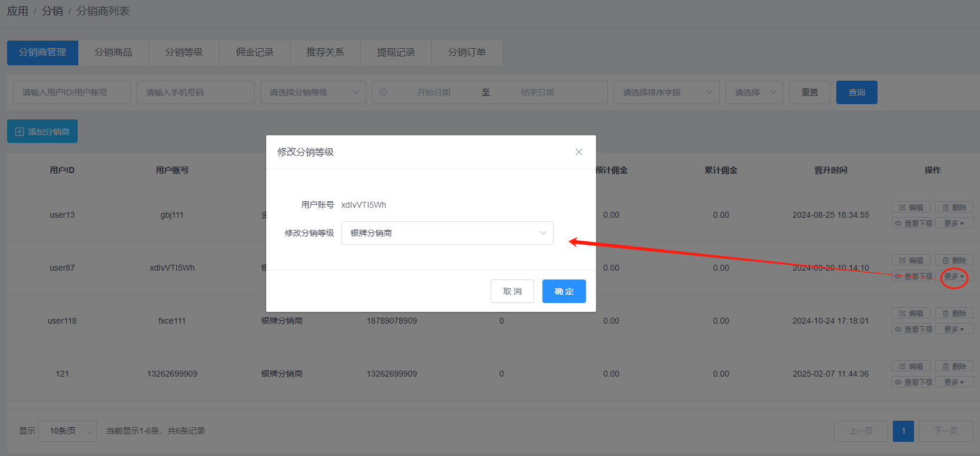Click the 分销 breadcrumb link
Viewport: 980px width, 456px height.
click(x=52, y=11)
